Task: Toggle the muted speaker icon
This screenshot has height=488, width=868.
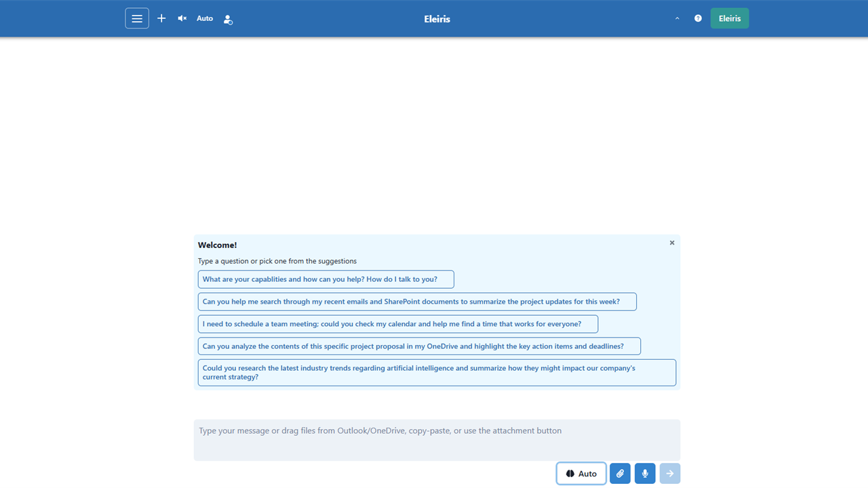Action: (x=182, y=18)
